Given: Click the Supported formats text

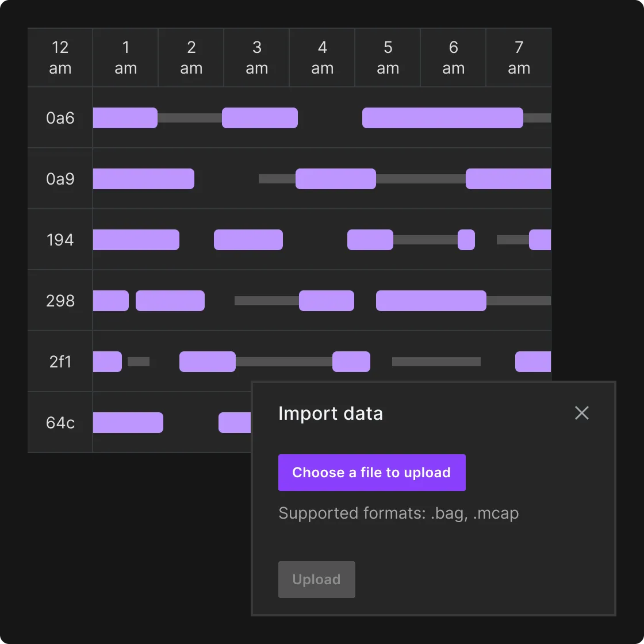Looking at the screenshot, I should point(398,513).
